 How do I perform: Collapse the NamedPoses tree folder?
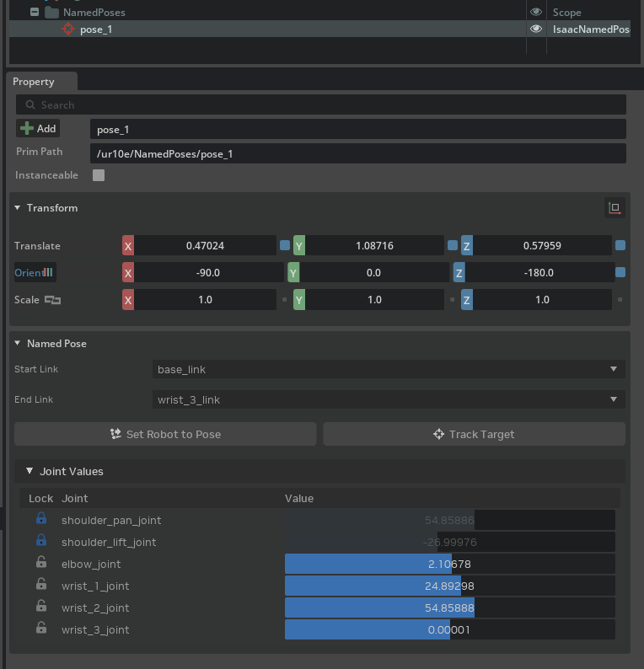pyautogui.click(x=34, y=13)
